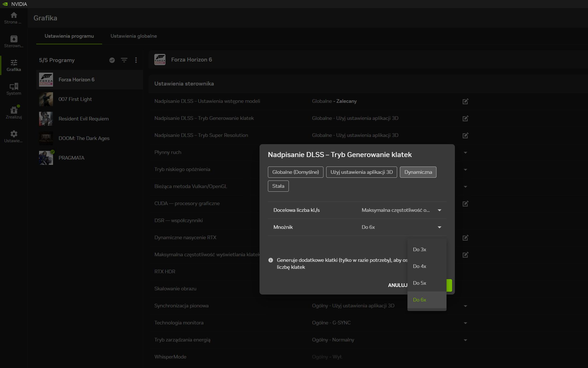The image size is (588, 368).
Task: Click the Forza Horizon 6 list thumbnail
Action: (x=46, y=80)
